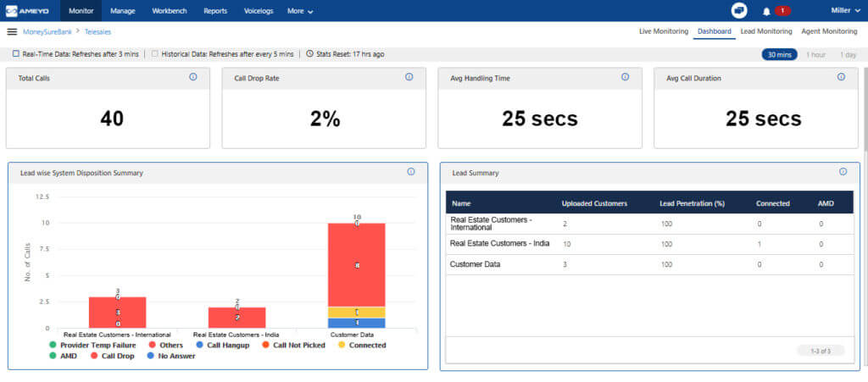Open the Miller user dropdown
The image size is (868, 382).
tap(845, 10)
